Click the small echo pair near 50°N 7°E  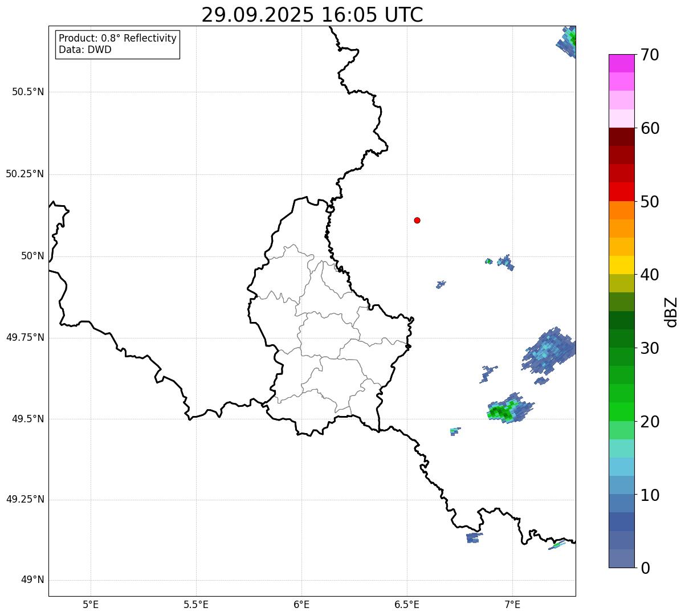coord(500,262)
